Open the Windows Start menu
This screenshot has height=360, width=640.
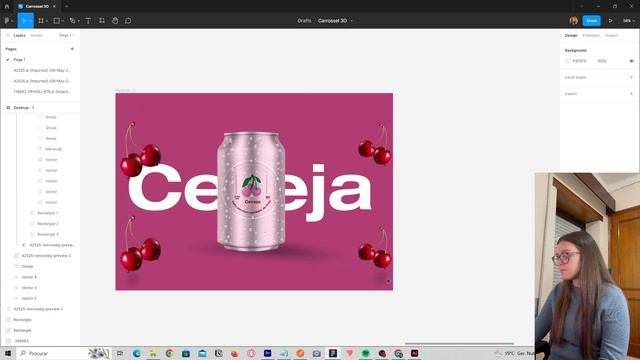click(8, 353)
